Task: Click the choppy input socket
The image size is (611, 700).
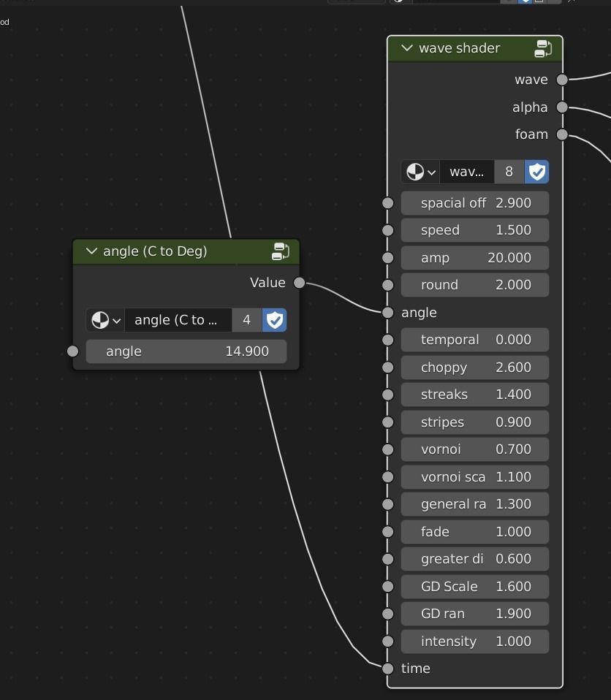Action: [x=387, y=368]
